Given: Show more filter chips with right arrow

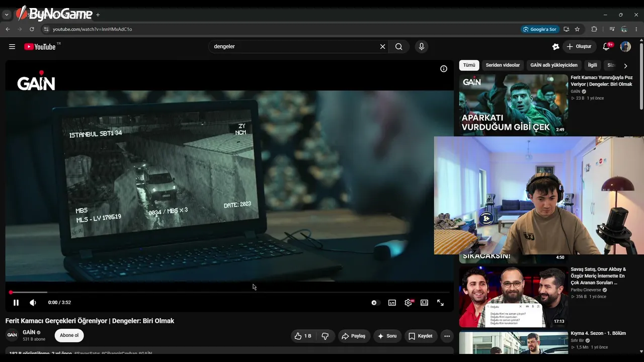Looking at the screenshot, I should click(625, 66).
